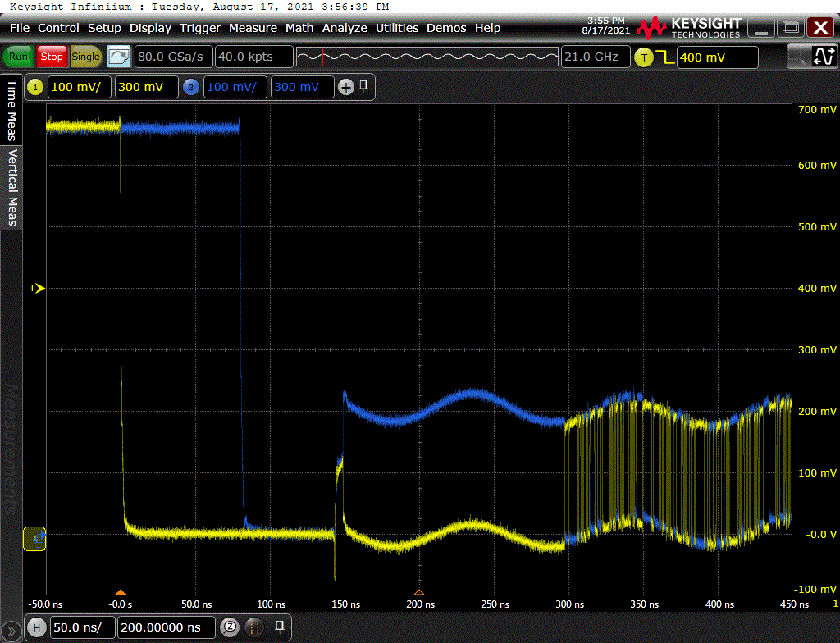This screenshot has height=643, width=840.
Task: Open the Time Meas side tab
Action: pos(11,111)
